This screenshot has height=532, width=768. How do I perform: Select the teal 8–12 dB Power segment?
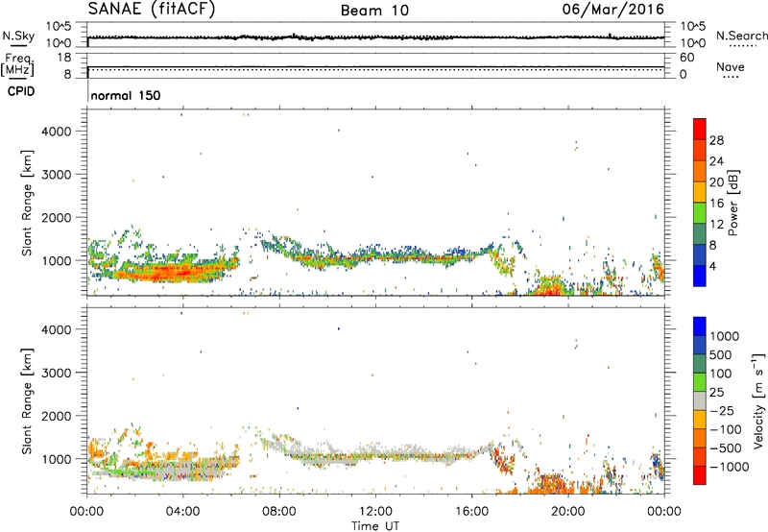coord(700,233)
